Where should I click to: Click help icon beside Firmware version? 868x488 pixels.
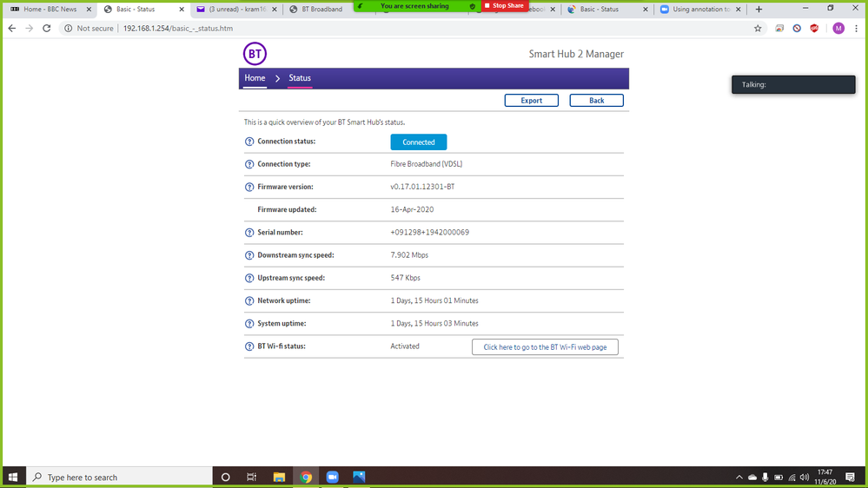pos(249,188)
